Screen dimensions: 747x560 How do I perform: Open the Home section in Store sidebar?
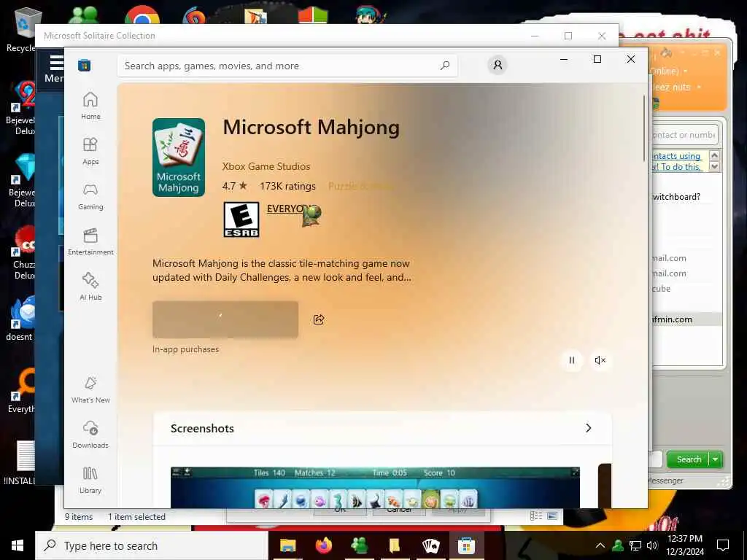90,106
